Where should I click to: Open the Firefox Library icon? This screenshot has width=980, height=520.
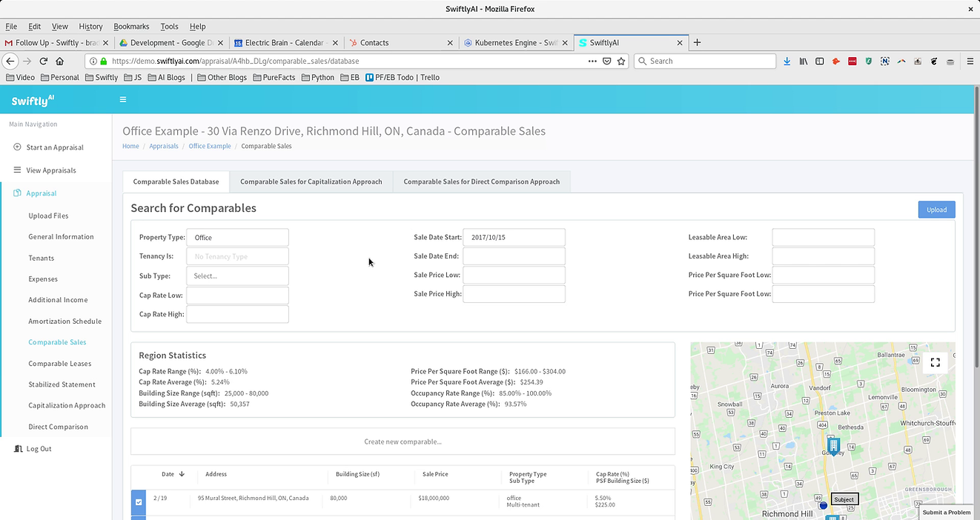(x=803, y=61)
